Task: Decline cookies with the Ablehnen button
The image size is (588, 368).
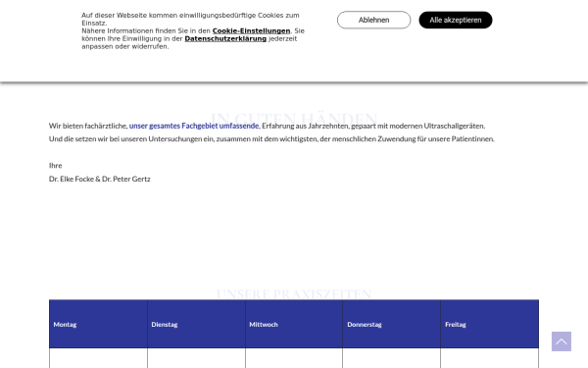Action: pos(374,20)
